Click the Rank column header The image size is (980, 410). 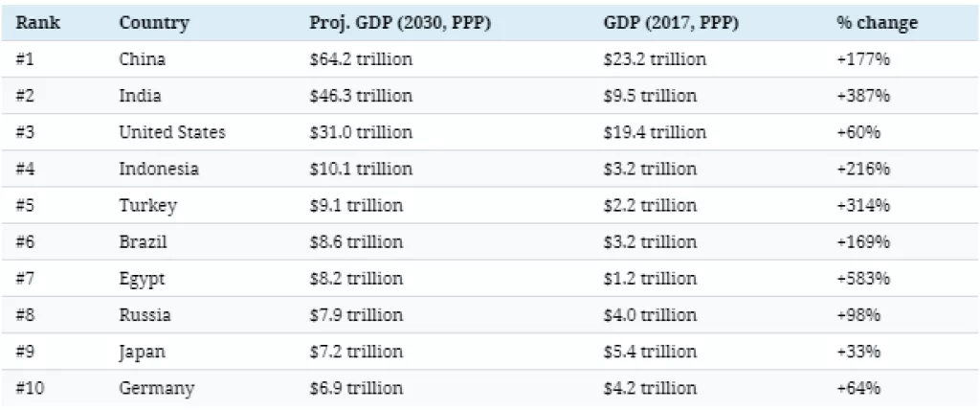point(38,23)
